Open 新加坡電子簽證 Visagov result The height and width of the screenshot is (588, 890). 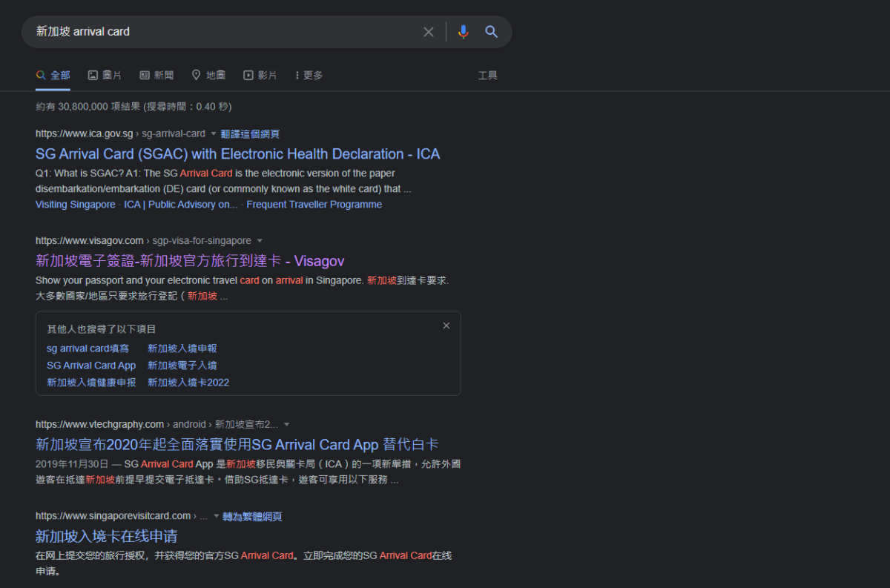point(190,261)
